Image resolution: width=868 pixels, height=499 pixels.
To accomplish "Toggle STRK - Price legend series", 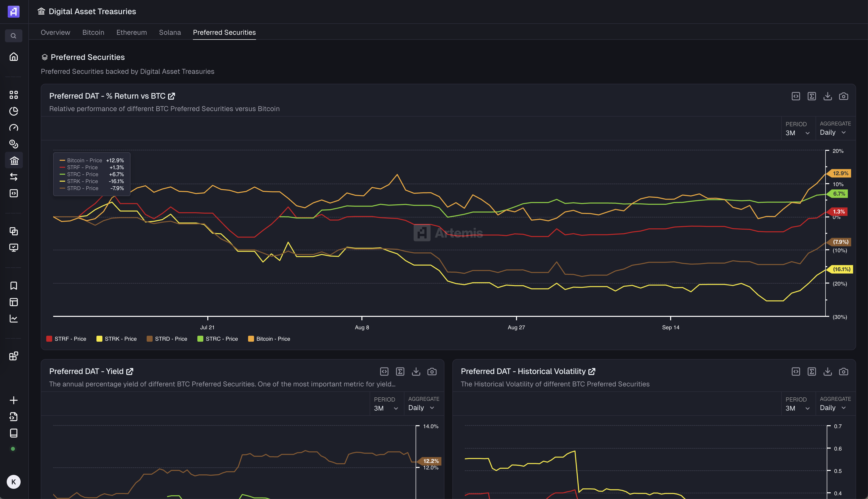I will pos(117,339).
